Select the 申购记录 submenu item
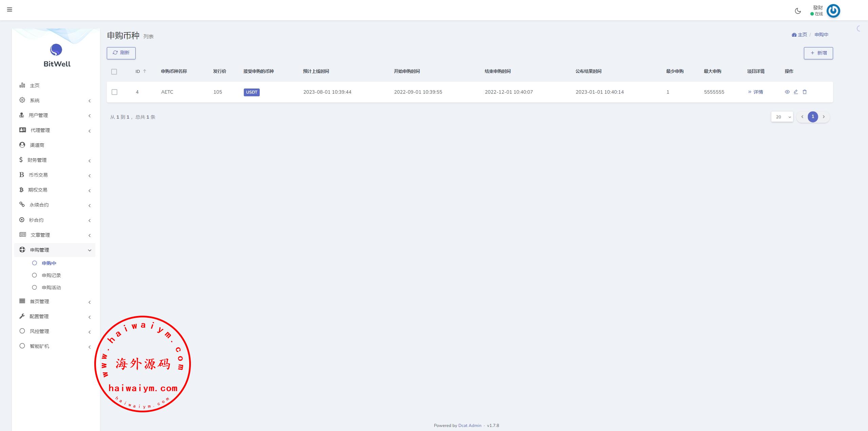 pyautogui.click(x=51, y=275)
